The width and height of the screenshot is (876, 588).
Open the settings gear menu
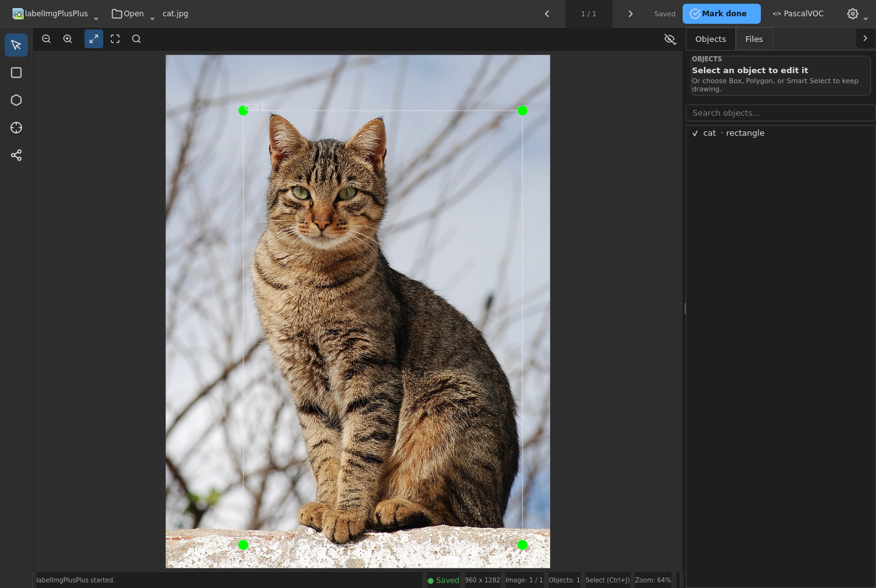(853, 14)
